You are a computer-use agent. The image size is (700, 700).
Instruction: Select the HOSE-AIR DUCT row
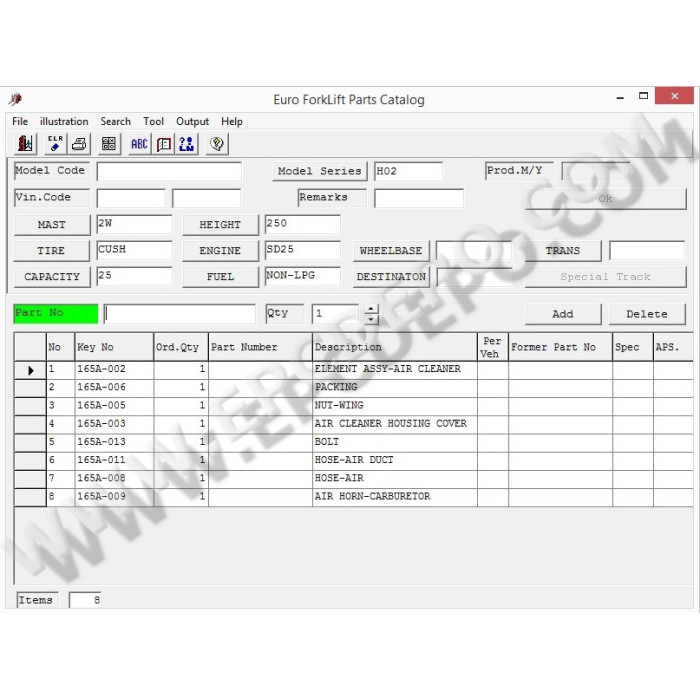click(x=353, y=461)
